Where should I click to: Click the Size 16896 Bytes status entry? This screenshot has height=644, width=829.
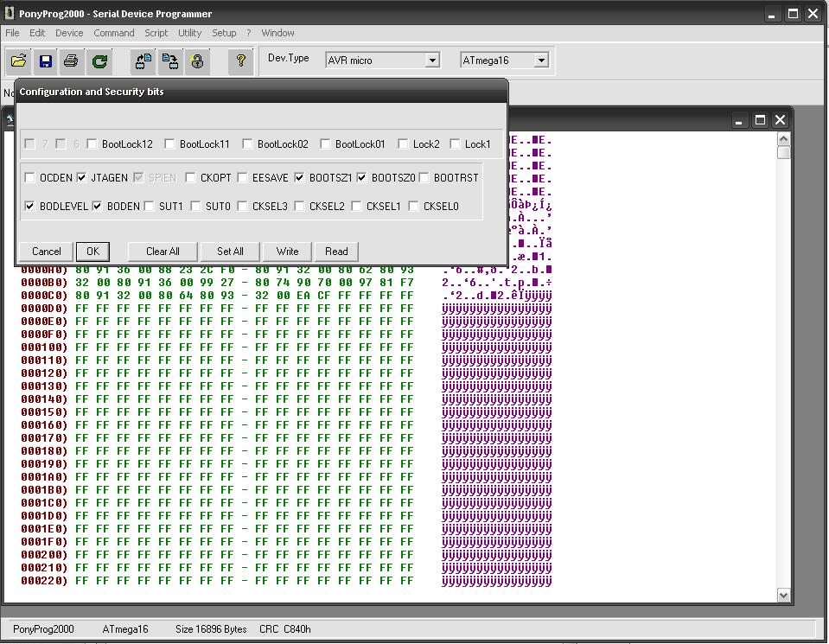(x=211, y=629)
